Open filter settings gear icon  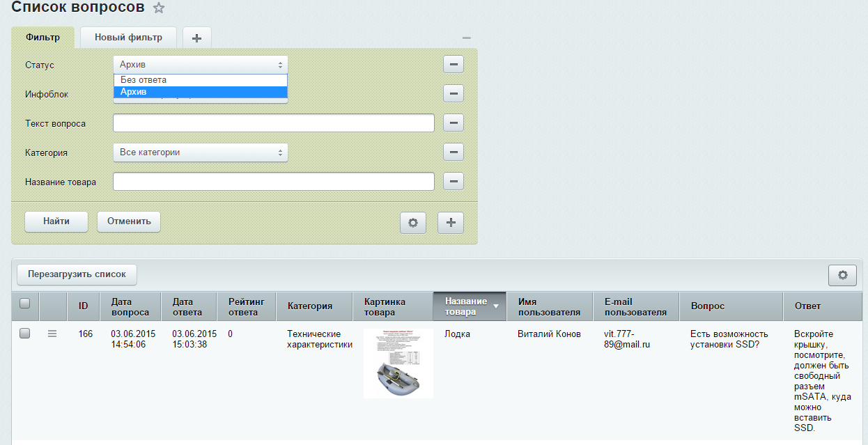(x=412, y=223)
